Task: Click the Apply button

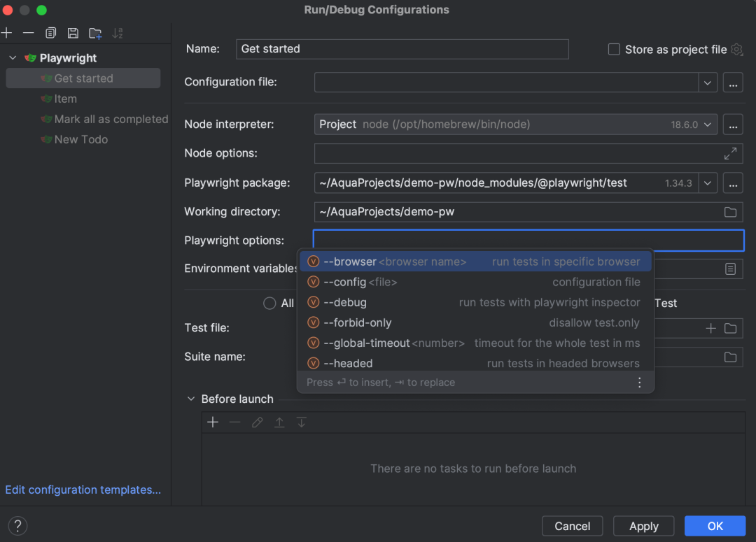Action: [644, 526]
